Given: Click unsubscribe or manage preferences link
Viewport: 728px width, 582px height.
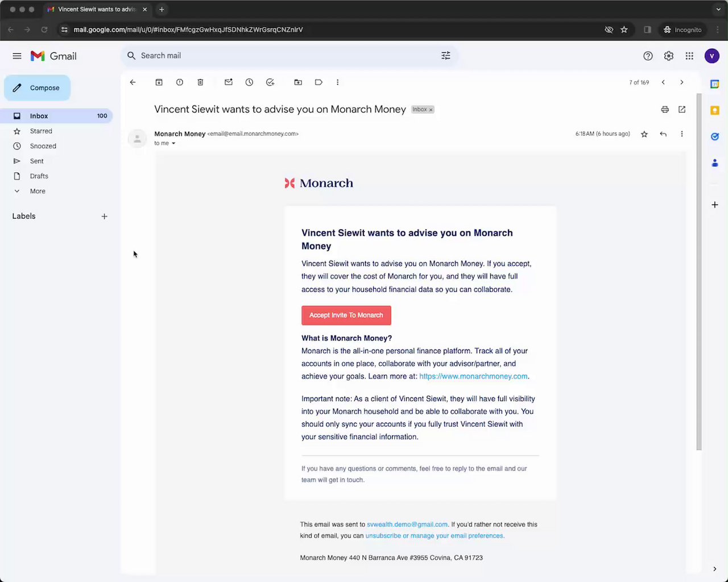Looking at the screenshot, I should pos(435,536).
